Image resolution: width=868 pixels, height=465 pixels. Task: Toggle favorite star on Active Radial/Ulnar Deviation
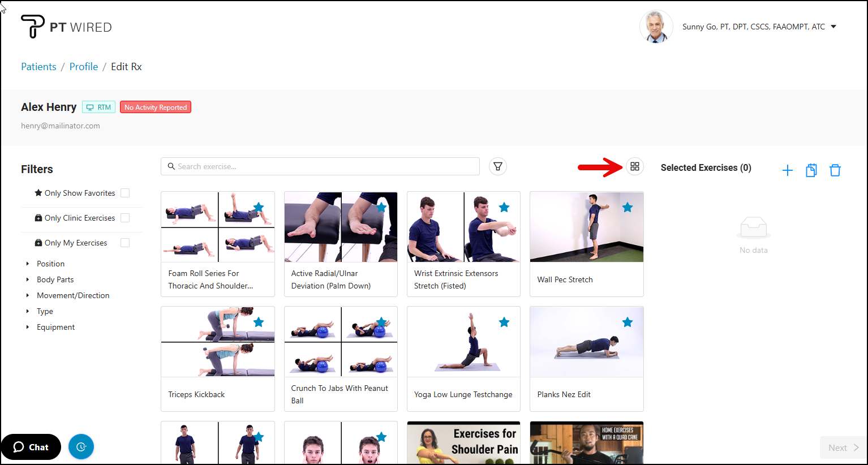point(381,207)
